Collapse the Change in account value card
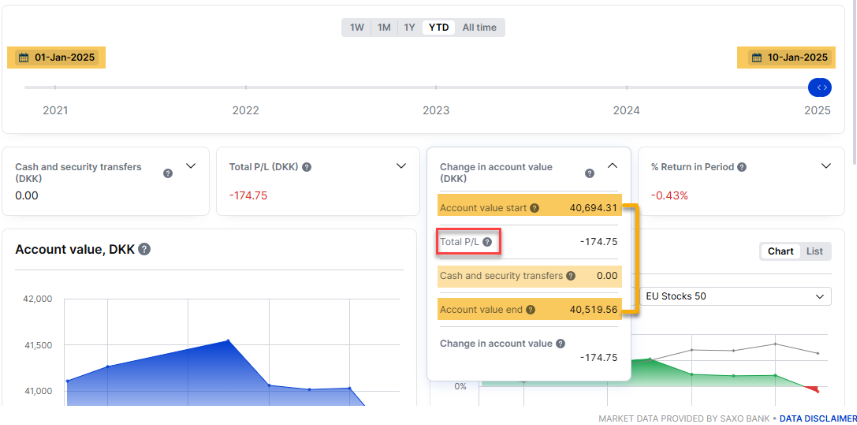The width and height of the screenshot is (857, 425). click(613, 166)
